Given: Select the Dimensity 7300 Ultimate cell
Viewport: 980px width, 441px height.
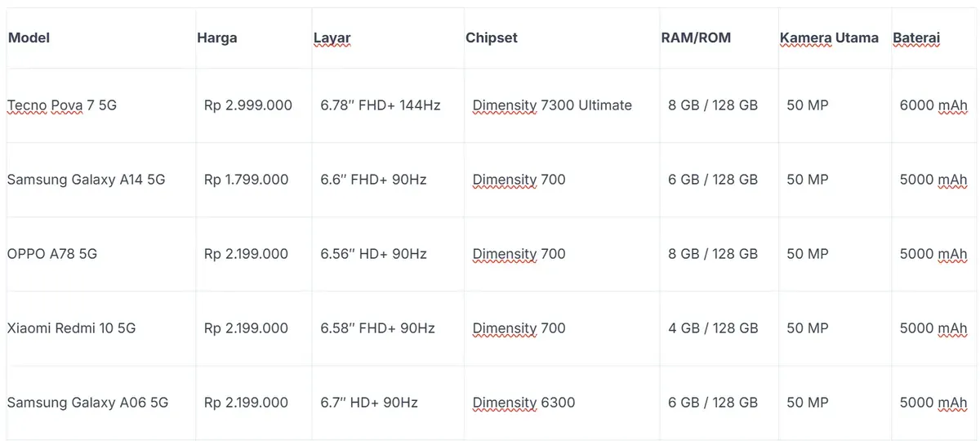Looking at the screenshot, I should 552,105.
